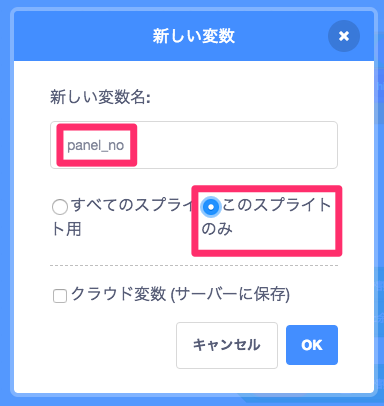
Task: Click the blue circle of the selected radio
Action: point(211,207)
